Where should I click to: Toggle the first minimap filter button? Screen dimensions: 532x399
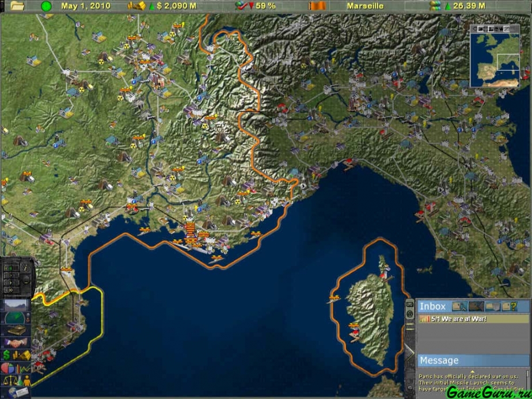click(x=475, y=29)
